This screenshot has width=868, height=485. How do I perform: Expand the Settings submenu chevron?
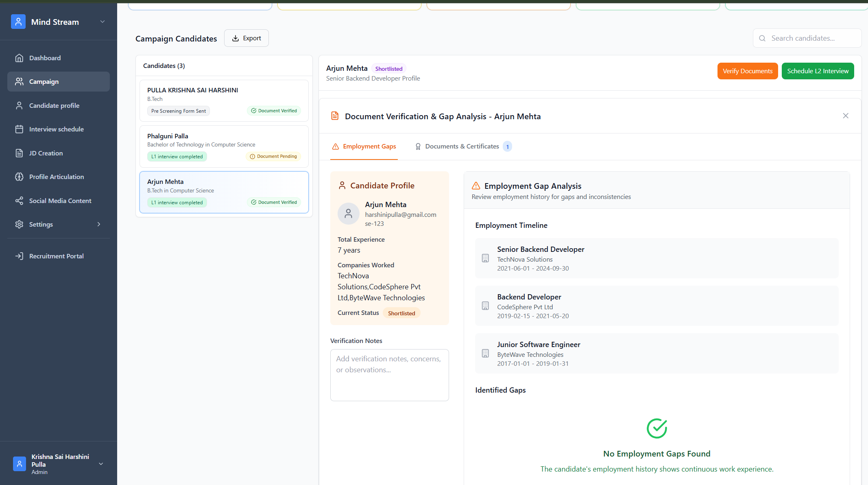(98, 225)
